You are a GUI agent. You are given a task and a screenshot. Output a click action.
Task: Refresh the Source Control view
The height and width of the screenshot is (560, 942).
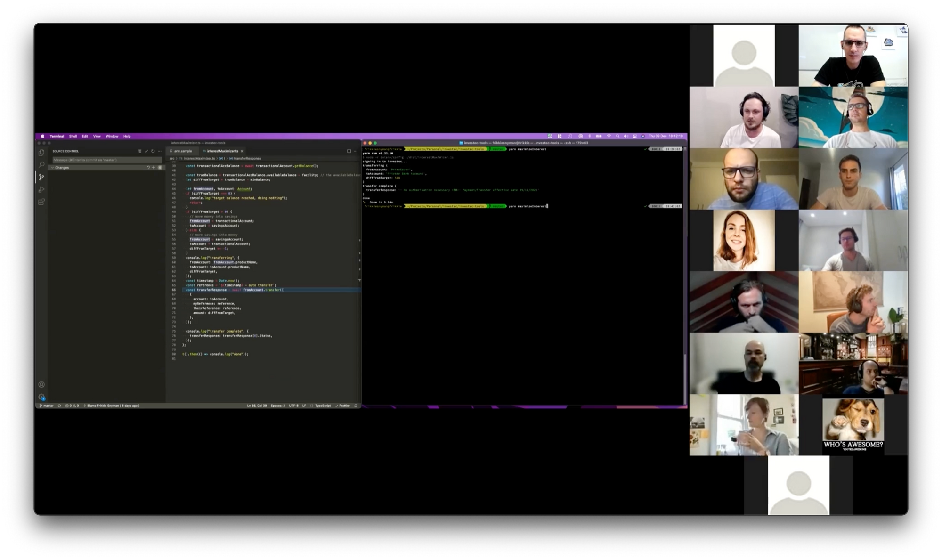tap(153, 151)
